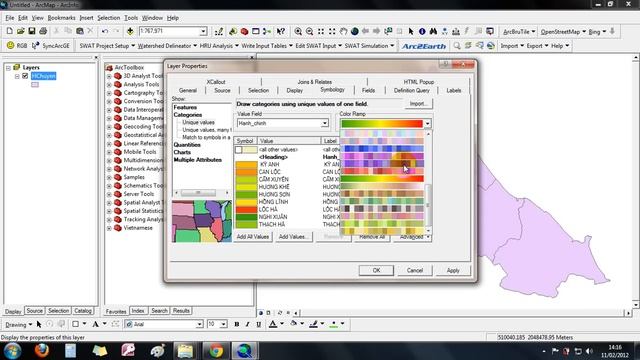Expand the Vietnamese toolbox
Image resolution: width=640 pixels, height=360 pixels.
(x=109, y=228)
